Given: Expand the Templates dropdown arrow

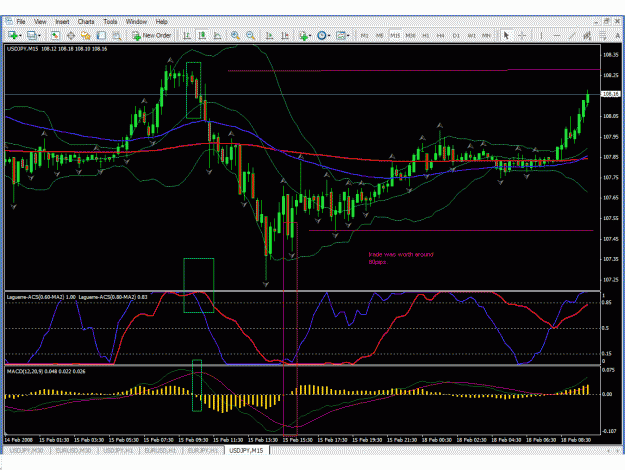Looking at the screenshot, I should 348,36.
